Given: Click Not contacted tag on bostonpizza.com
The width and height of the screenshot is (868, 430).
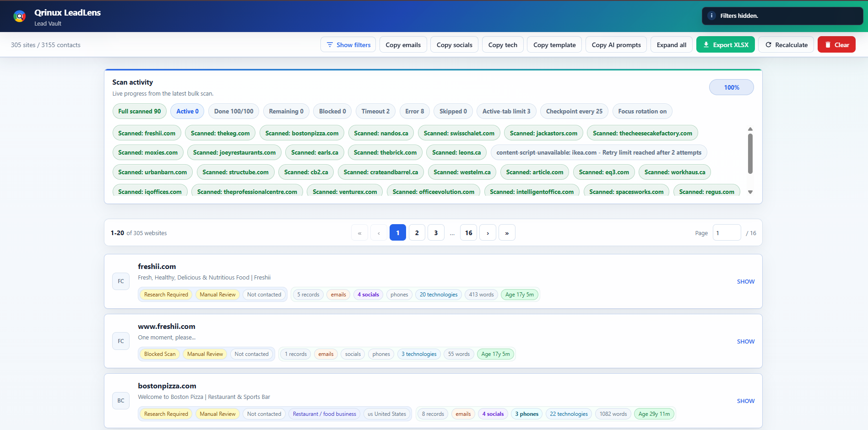Looking at the screenshot, I should (x=264, y=414).
